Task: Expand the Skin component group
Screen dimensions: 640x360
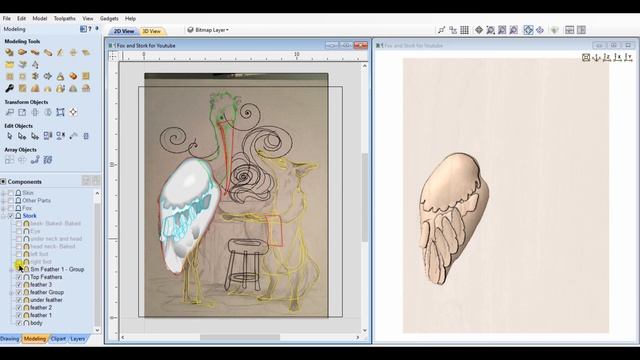Action: [x=4, y=193]
